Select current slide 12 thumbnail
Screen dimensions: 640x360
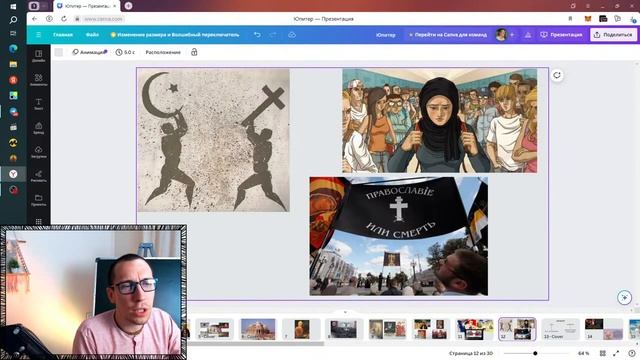(x=517, y=329)
